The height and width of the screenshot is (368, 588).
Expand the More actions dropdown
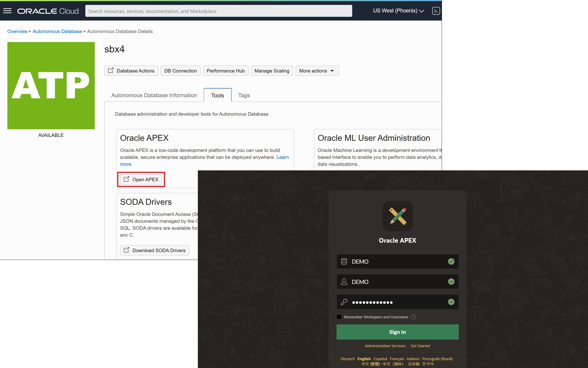pos(317,71)
